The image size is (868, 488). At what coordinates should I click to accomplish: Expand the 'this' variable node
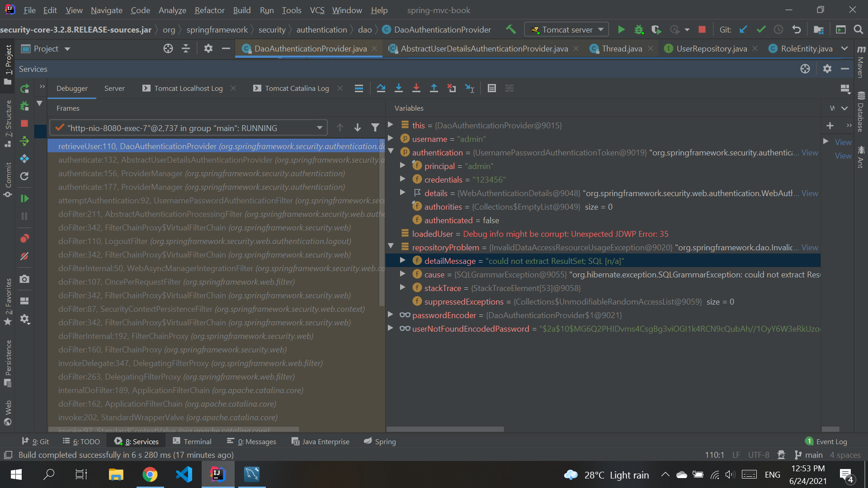point(391,125)
